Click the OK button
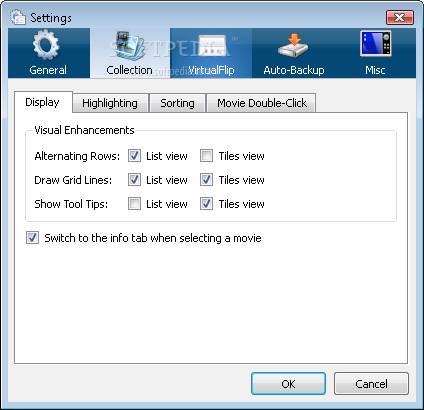The width and height of the screenshot is (424, 410). (288, 384)
